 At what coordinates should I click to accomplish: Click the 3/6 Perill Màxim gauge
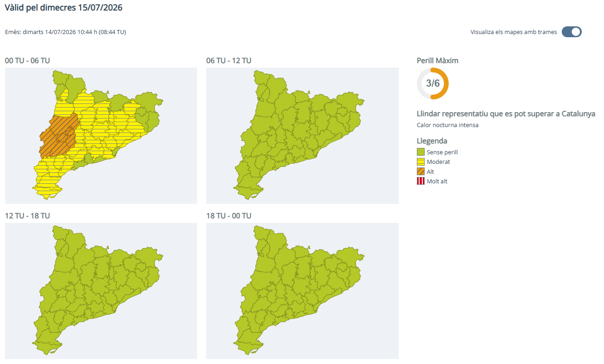433,84
